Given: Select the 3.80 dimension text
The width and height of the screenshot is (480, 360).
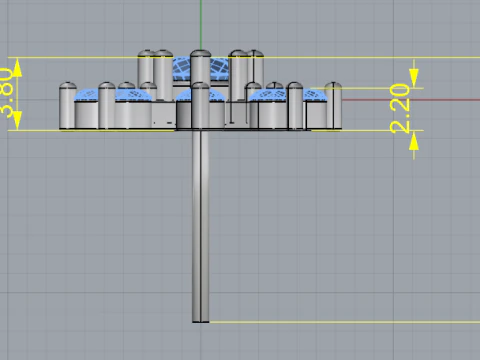Looking at the screenshot, I should (x=7, y=92).
